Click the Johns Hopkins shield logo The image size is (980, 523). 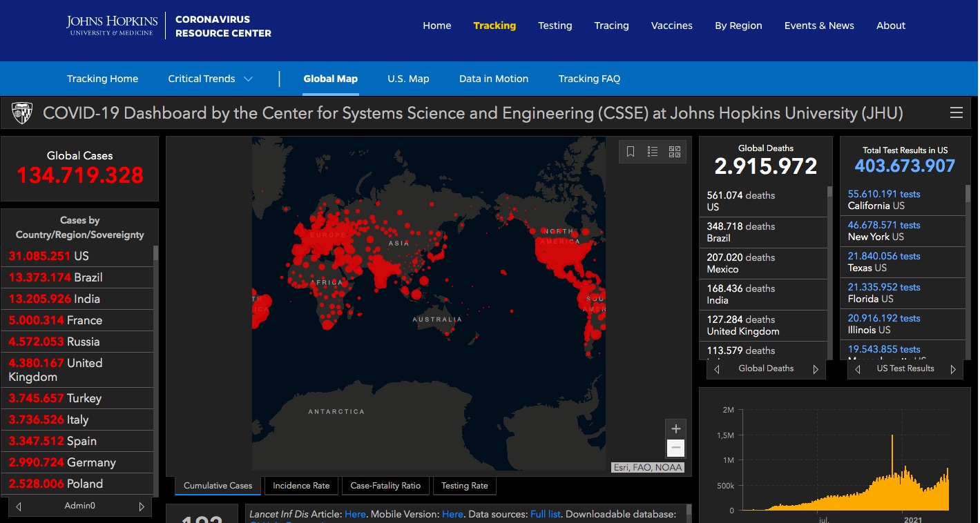[22, 113]
